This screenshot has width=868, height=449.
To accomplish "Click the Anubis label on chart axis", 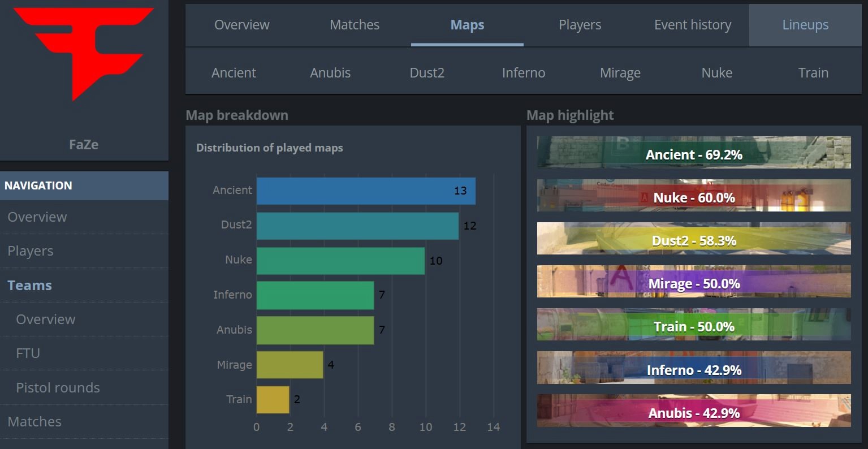I will [x=234, y=330].
